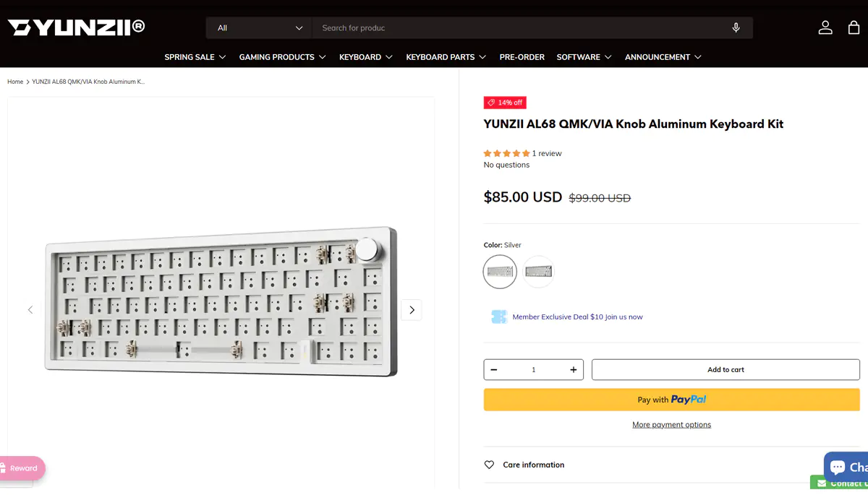Click the product search input field
This screenshot has width=868, height=495.
pos(521,28)
